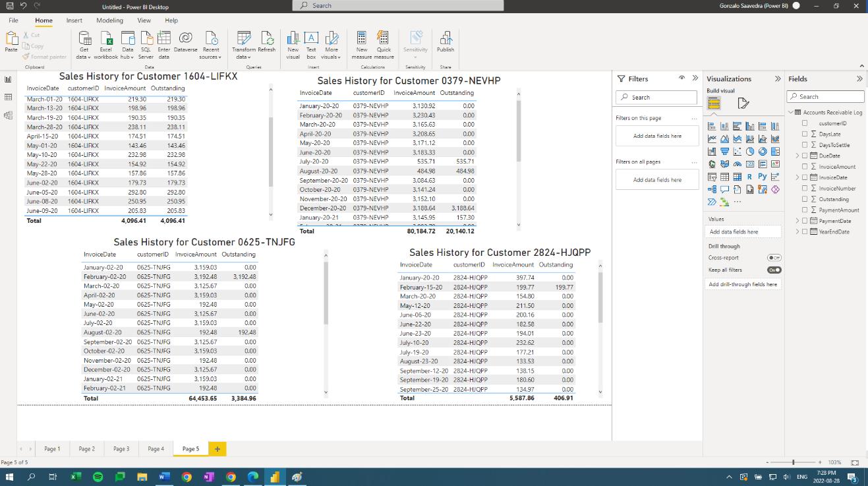Open the Help ribbon tab

coord(171,20)
